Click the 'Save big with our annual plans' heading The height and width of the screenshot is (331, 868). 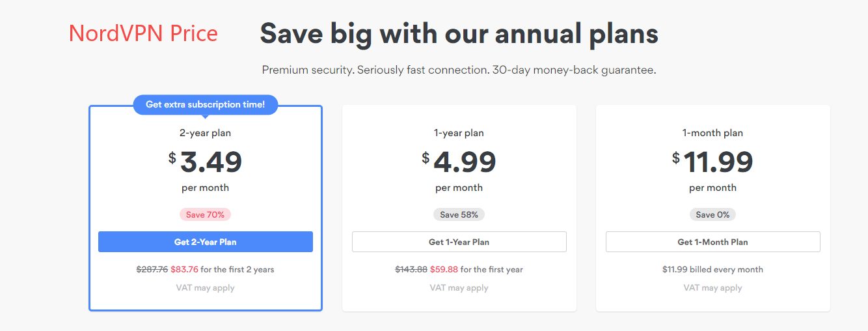click(459, 33)
